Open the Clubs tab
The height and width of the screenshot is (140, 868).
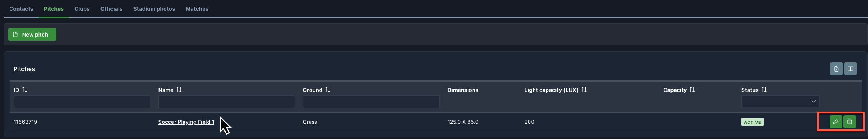coord(82,9)
